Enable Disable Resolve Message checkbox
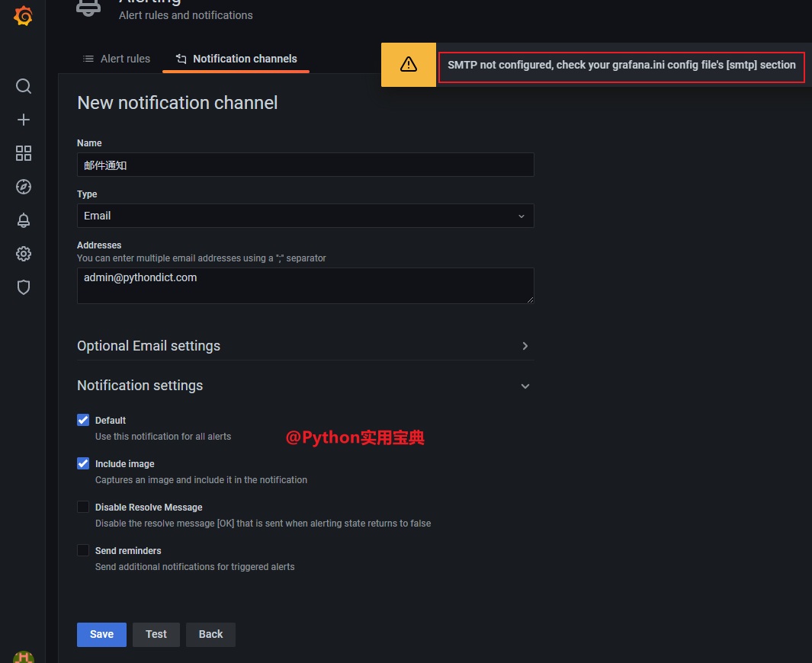 (x=83, y=507)
